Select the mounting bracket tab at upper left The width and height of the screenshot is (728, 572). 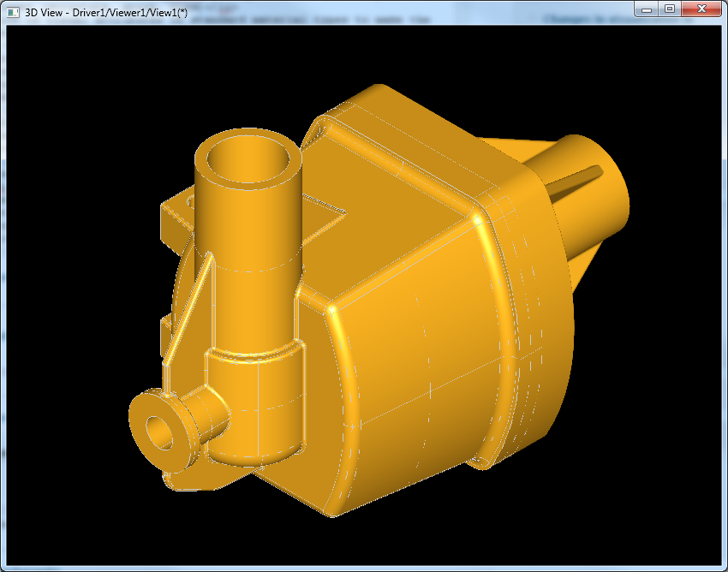[175, 216]
